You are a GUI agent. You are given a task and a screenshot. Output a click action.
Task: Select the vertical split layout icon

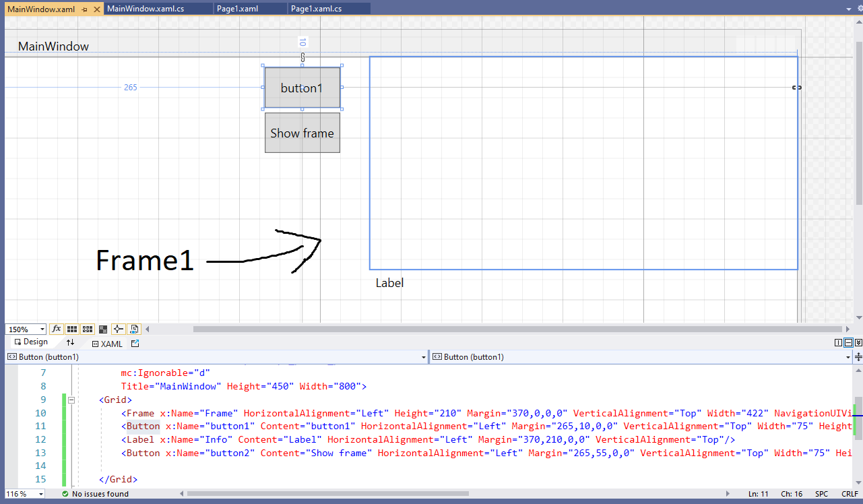838,343
